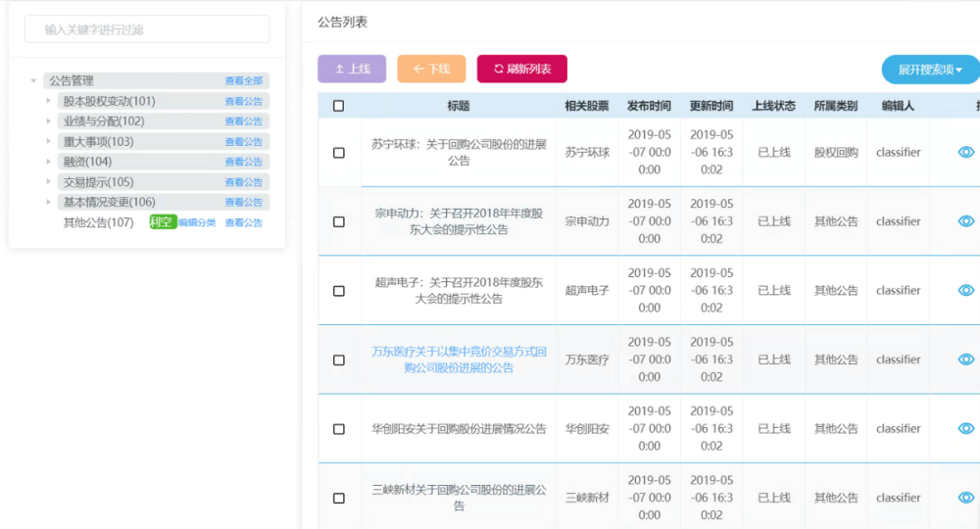Viewport: 980px width, 529px height.
Task: Open the 编辑分类 link beside 其他公告
Action: pyautogui.click(x=197, y=223)
